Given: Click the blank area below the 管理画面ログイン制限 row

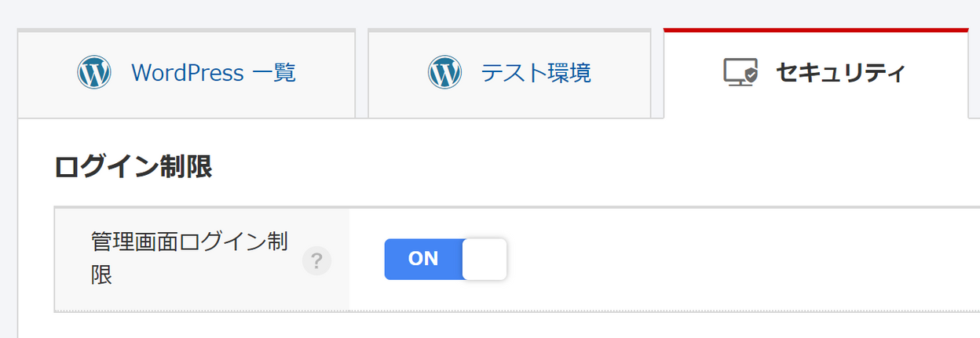Looking at the screenshot, I should point(499,325).
